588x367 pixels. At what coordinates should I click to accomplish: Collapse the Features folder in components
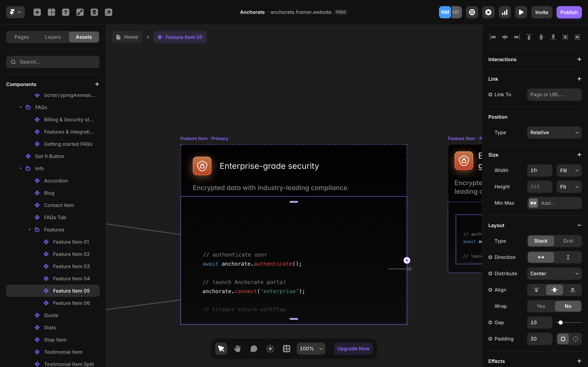point(29,230)
